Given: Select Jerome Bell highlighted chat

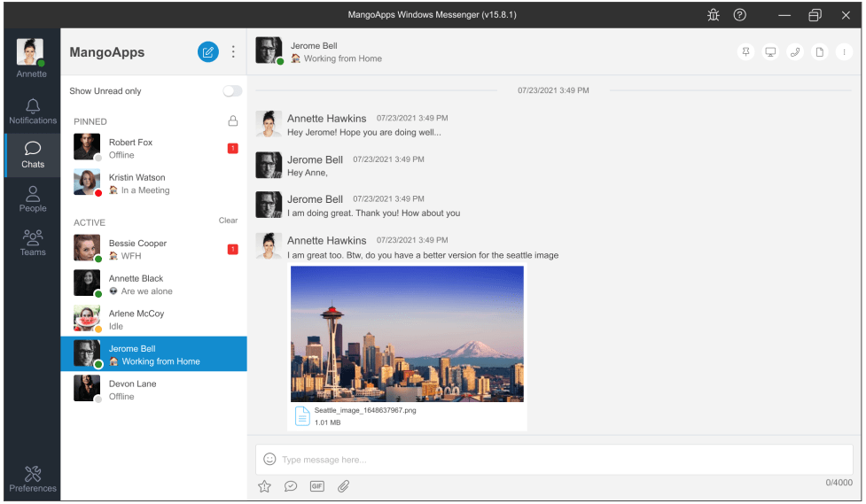Looking at the screenshot, I should [154, 353].
